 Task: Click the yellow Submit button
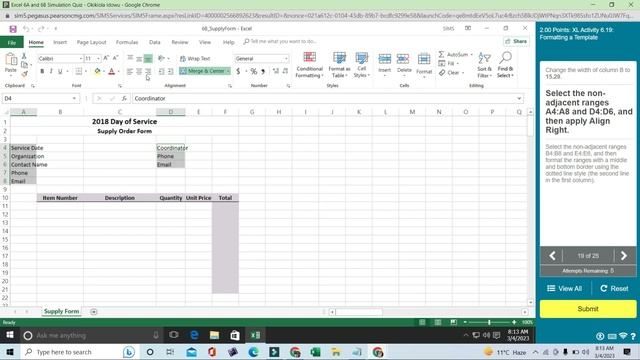(x=588, y=309)
